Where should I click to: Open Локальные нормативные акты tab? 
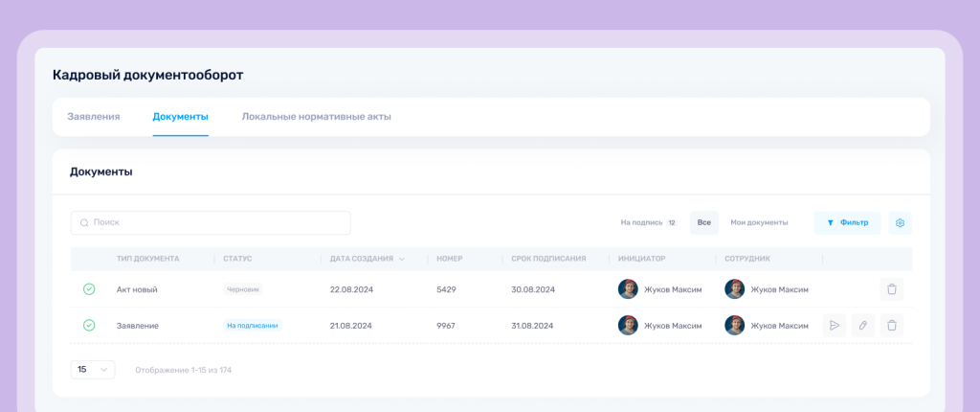click(316, 117)
